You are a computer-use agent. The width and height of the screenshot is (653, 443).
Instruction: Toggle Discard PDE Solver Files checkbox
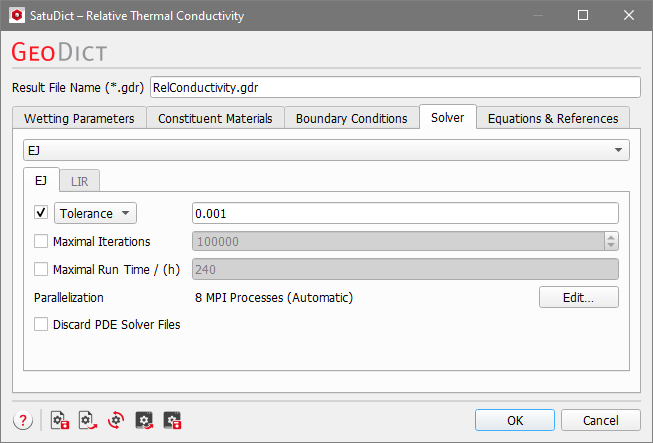tap(41, 324)
